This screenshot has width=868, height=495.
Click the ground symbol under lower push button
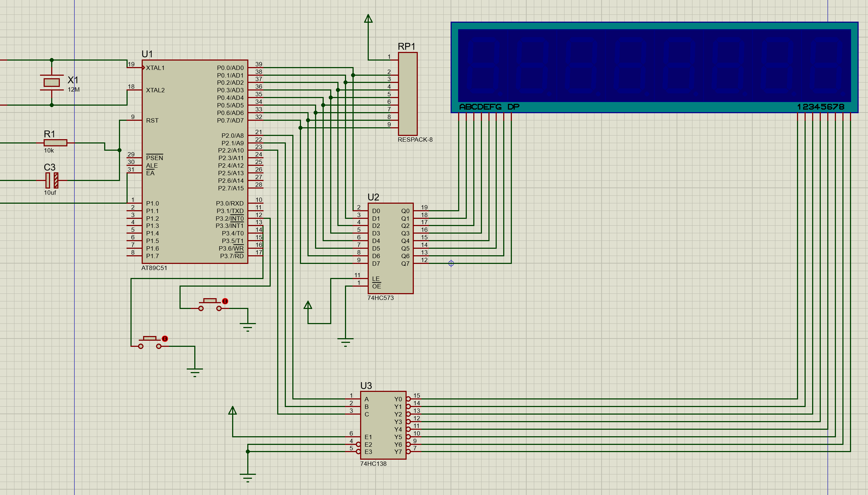(195, 372)
